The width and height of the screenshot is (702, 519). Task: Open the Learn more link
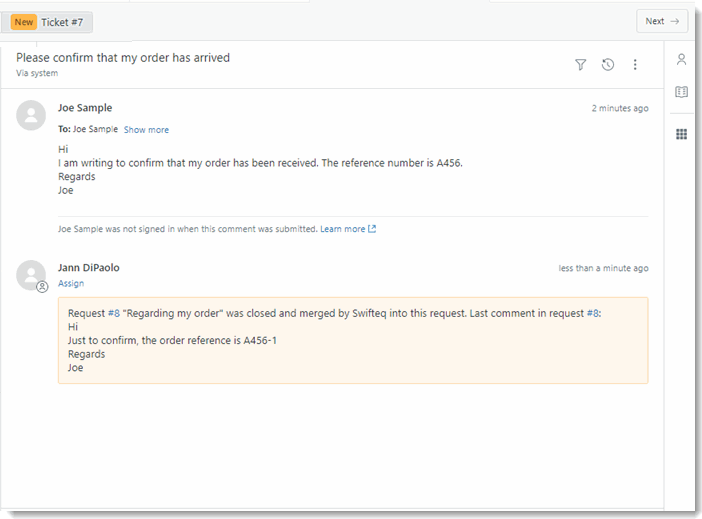pyautogui.click(x=342, y=229)
